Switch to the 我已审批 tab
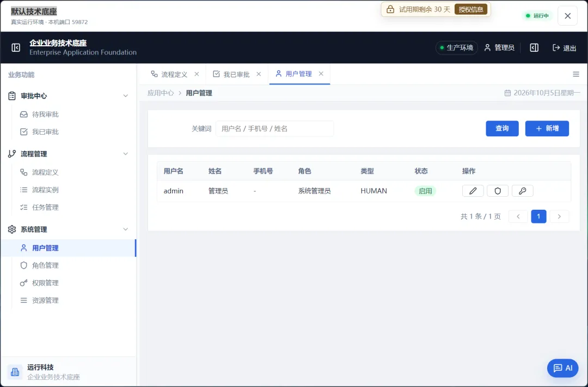The width and height of the screenshot is (588, 387). pos(236,74)
